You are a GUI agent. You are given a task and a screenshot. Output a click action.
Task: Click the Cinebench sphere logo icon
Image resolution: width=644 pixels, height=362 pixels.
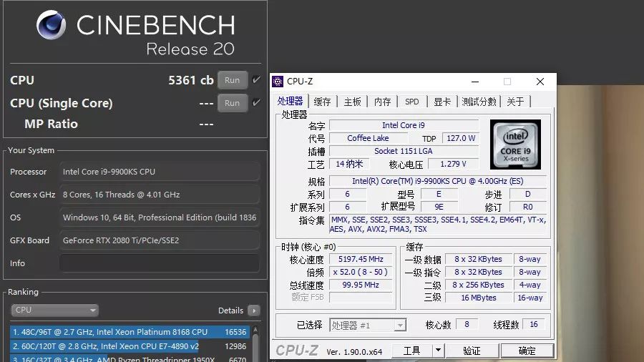51,25
